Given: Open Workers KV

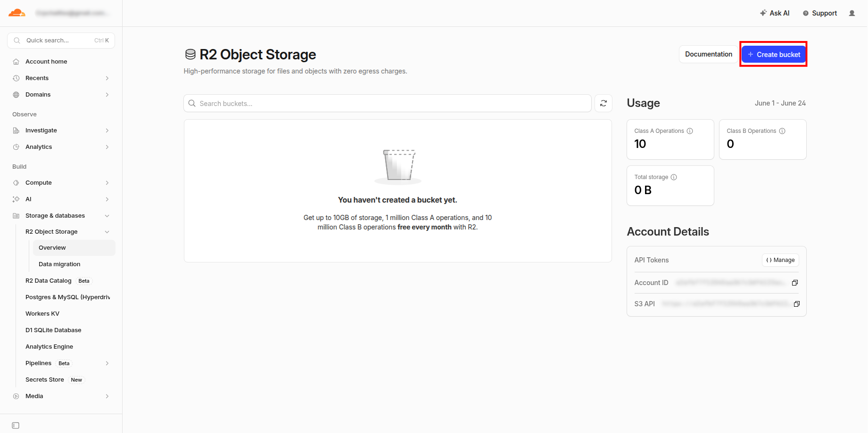Looking at the screenshot, I should (x=42, y=314).
